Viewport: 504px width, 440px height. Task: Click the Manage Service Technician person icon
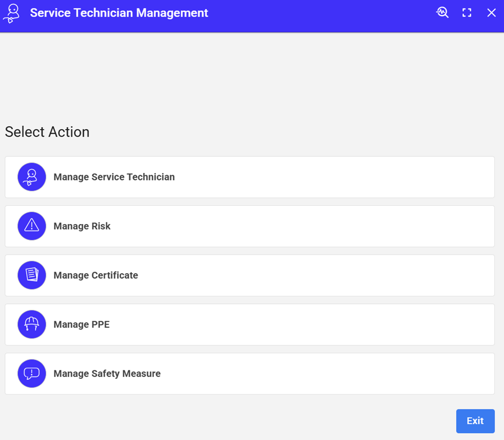pos(32,177)
